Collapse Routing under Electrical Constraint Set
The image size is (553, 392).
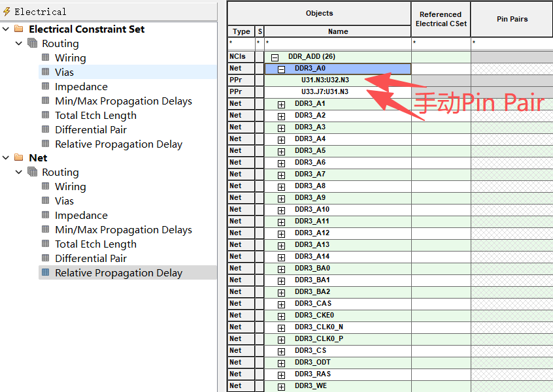pos(19,43)
